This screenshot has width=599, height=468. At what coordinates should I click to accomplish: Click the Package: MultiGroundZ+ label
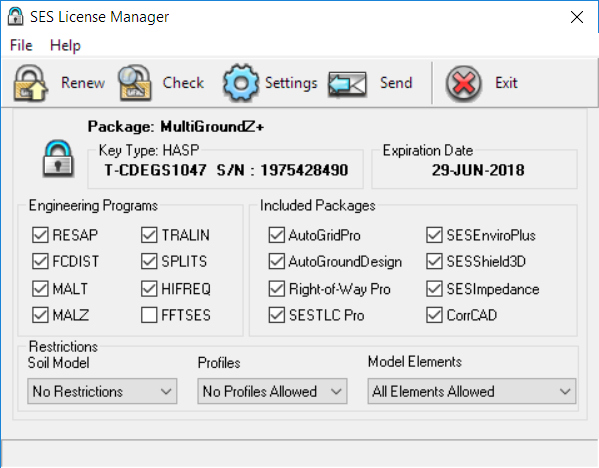pos(176,126)
